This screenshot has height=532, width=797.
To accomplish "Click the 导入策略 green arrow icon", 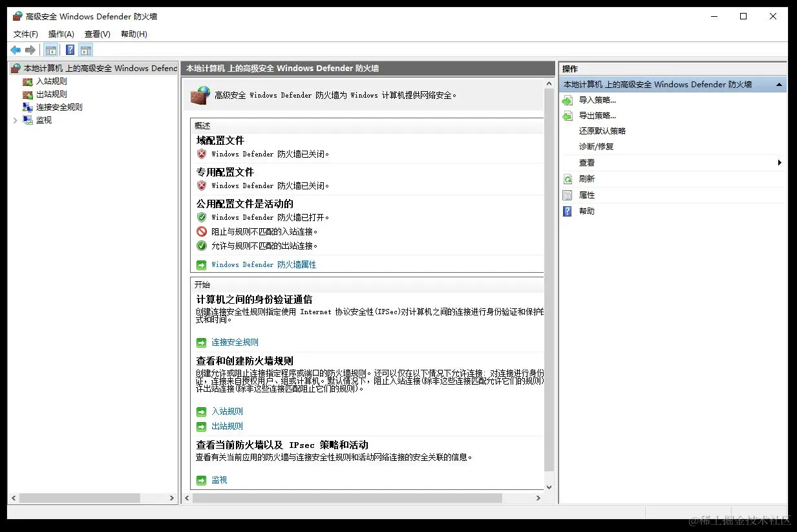I will 568,100.
